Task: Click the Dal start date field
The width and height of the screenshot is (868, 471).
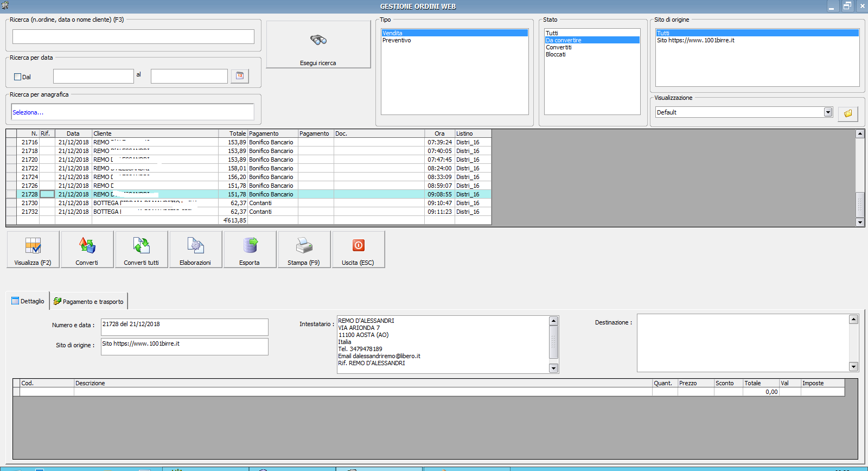Action: [x=93, y=76]
